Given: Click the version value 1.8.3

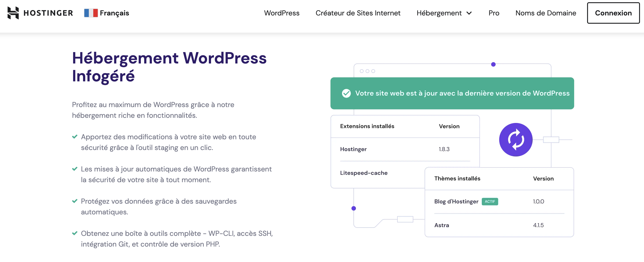Looking at the screenshot, I should point(444,149).
